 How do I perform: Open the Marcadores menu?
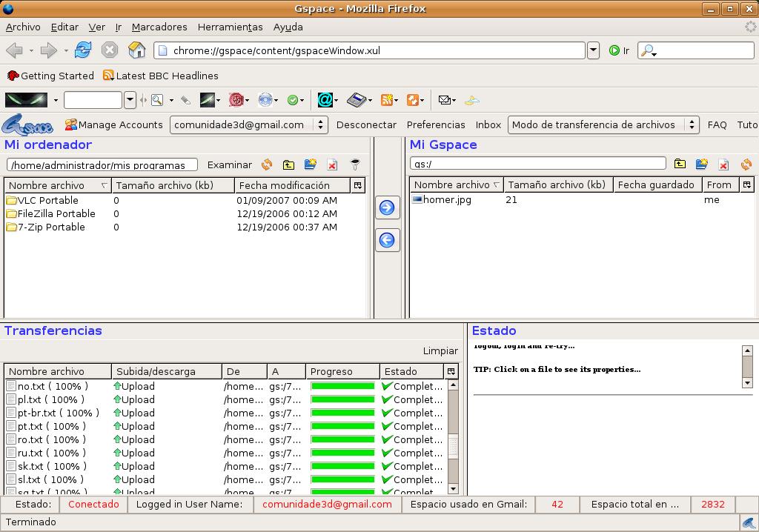(159, 27)
